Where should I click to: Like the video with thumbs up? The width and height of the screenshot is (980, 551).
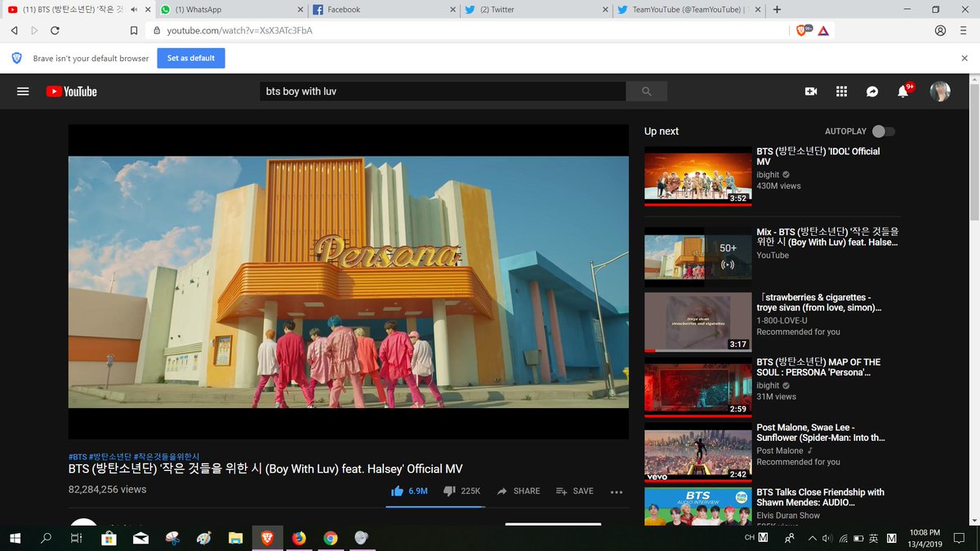tap(409, 491)
